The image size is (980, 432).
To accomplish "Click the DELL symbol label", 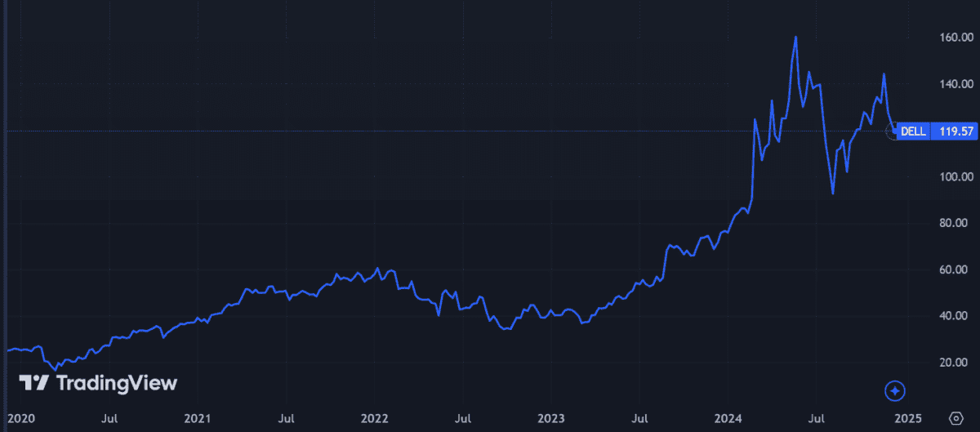I will tap(913, 131).
